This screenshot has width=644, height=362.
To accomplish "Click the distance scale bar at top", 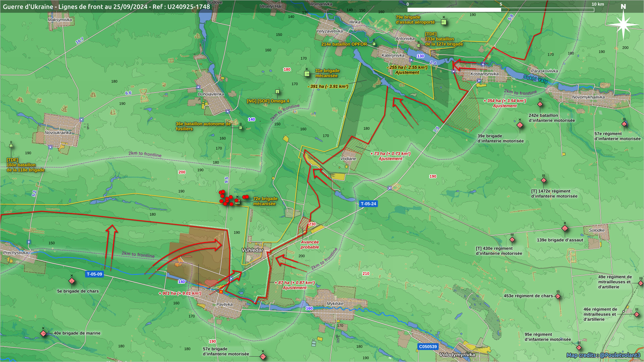I will [x=500, y=10].
